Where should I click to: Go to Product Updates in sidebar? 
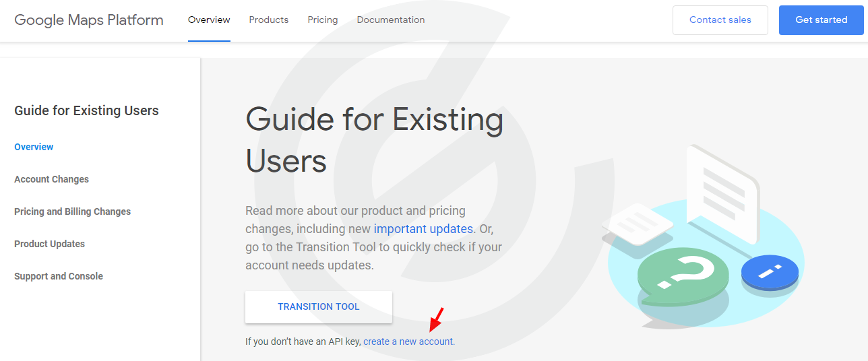(x=49, y=244)
